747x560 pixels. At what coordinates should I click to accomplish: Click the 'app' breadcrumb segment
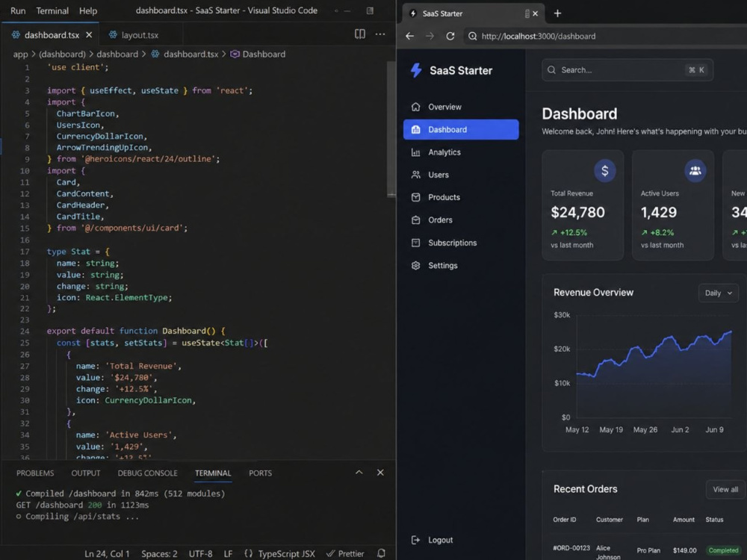pyautogui.click(x=20, y=55)
